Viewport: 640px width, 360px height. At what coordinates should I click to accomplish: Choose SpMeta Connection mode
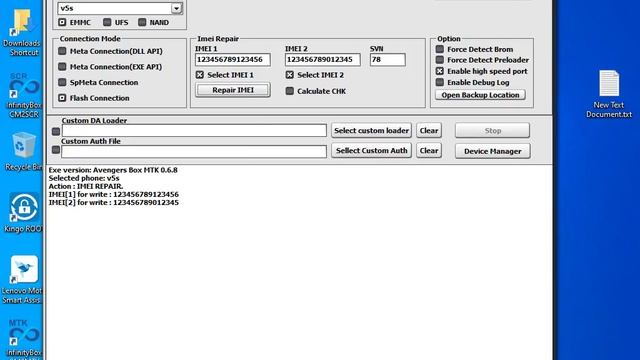(62, 82)
